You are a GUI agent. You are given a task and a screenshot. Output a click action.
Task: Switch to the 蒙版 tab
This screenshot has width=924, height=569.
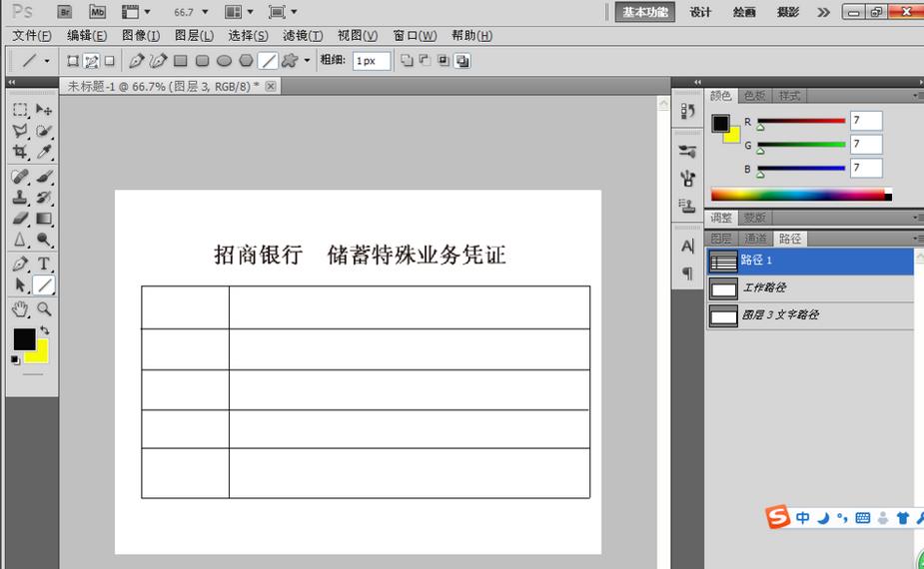(754, 218)
